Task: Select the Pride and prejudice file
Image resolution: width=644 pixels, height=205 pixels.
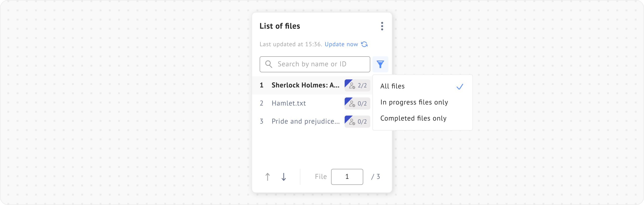Action: click(x=305, y=122)
